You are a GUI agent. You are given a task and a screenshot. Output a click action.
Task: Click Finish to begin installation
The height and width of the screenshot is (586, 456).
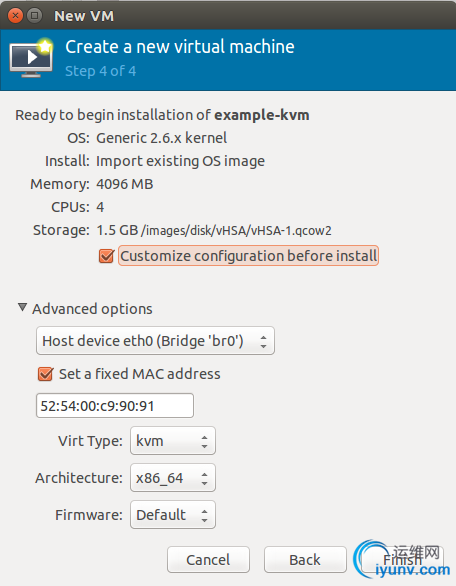[x=402, y=560]
